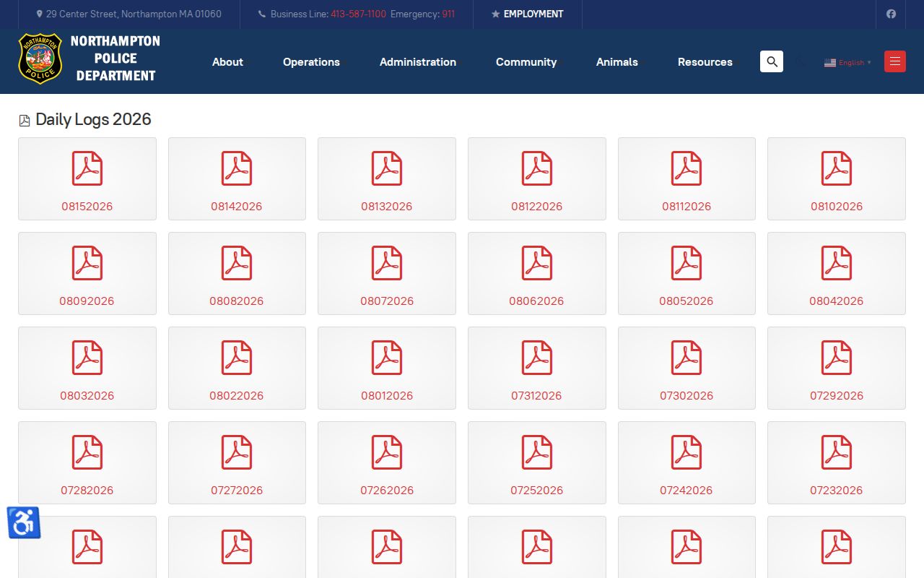Open the 08072026 daily log PDF

(x=387, y=273)
